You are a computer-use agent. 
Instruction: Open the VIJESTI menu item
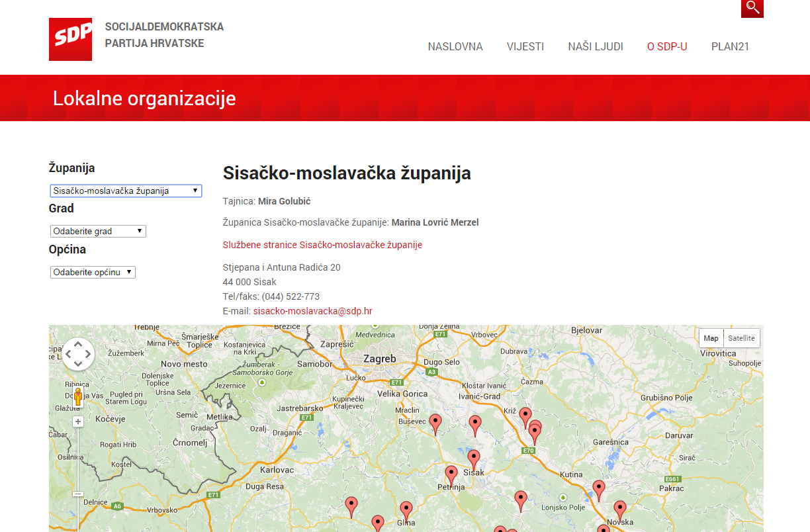coord(525,46)
